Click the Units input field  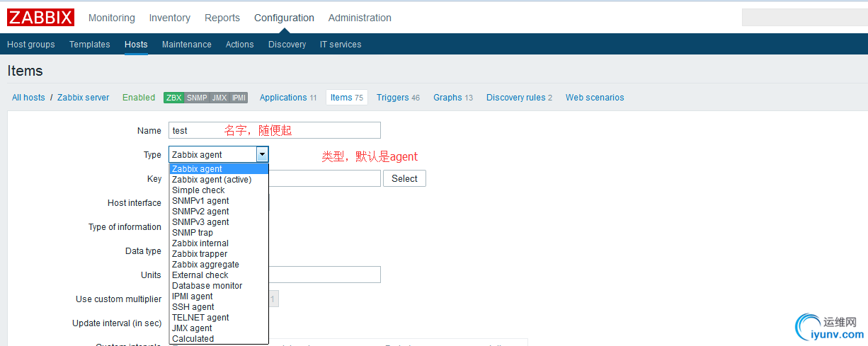[325, 275]
